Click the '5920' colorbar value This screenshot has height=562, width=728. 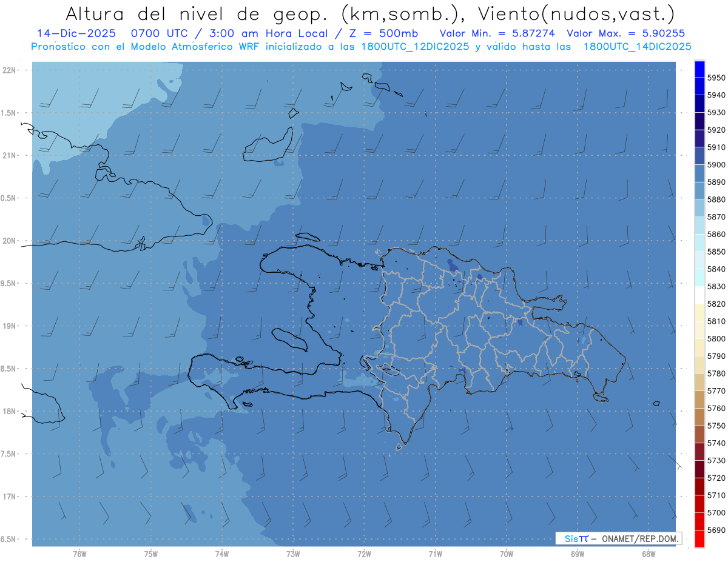(x=716, y=130)
